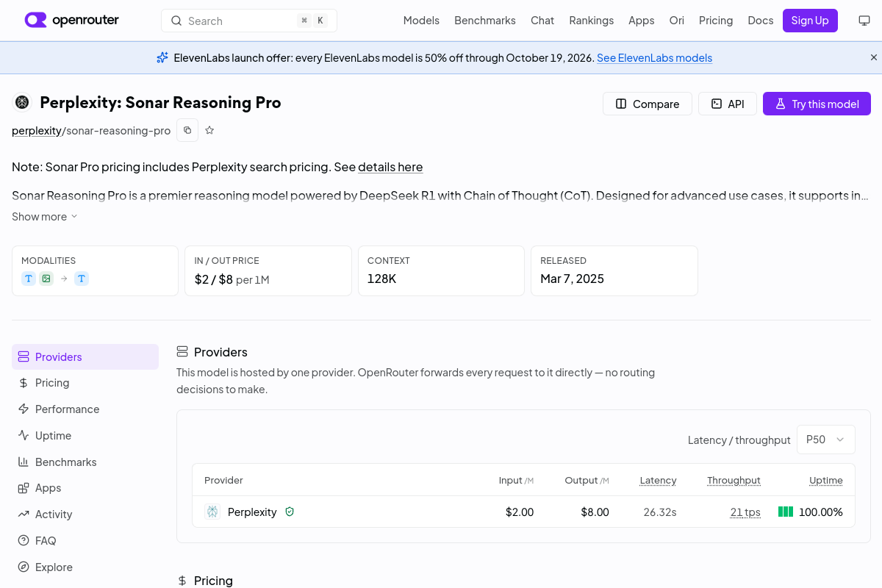
Task: Click the Input /M column header
Action: [516, 480]
